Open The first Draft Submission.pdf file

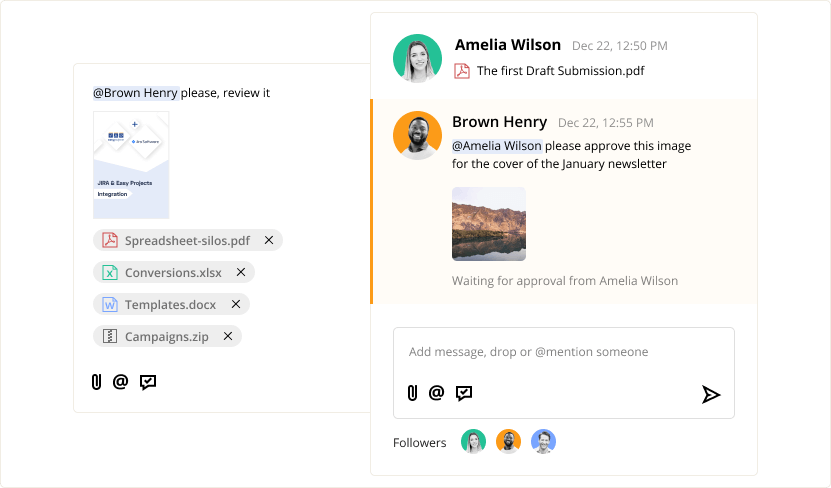(x=560, y=71)
